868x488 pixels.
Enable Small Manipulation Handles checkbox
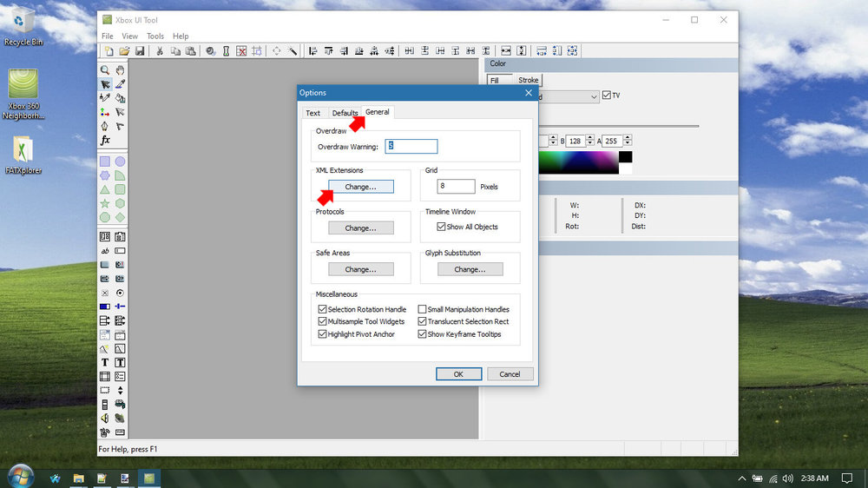click(x=423, y=309)
